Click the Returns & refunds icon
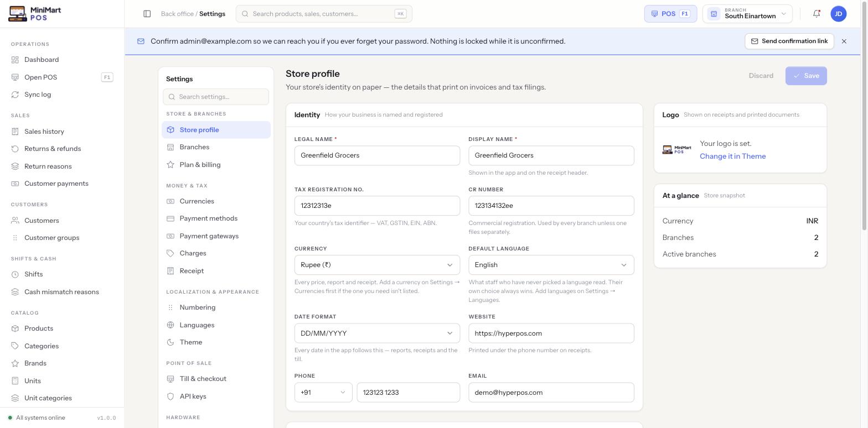This screenshot has height=428, width=868. point(15,149)
